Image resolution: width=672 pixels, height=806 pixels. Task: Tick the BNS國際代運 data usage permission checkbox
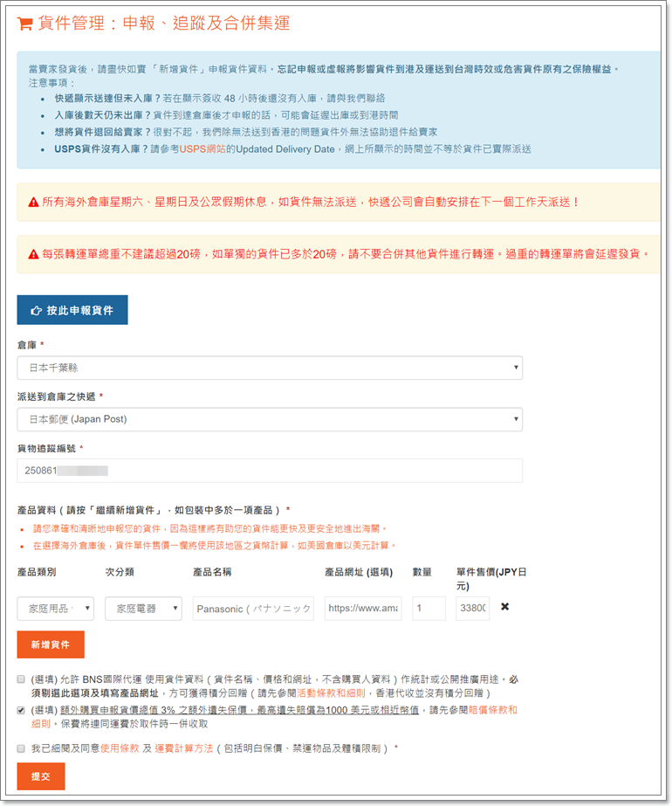[x=21, y=679]
